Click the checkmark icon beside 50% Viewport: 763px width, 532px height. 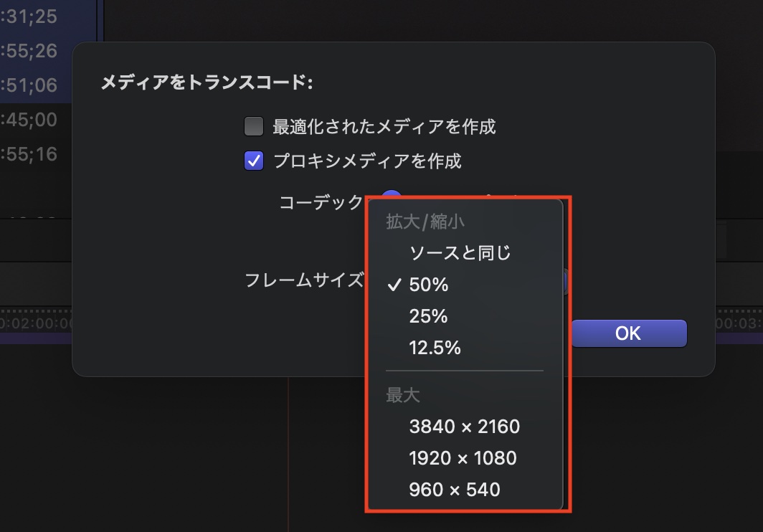tap(393, 285)
